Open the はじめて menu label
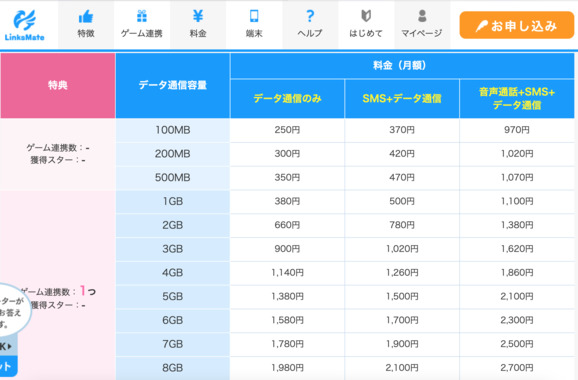Image resolution: width=578 pixels, height=380 pixels. pos(366,33)
